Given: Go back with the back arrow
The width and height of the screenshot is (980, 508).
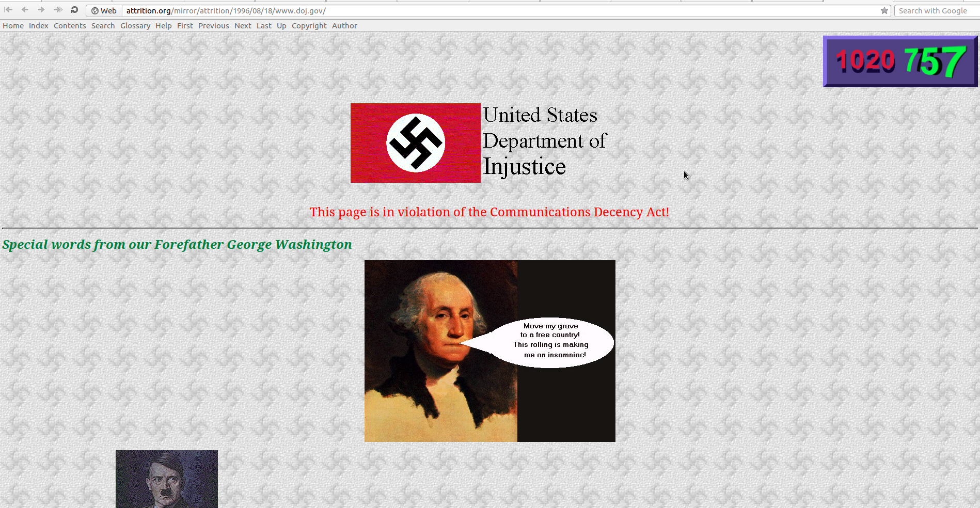Looking at the screenshot, I should click(x=25, y=10).
